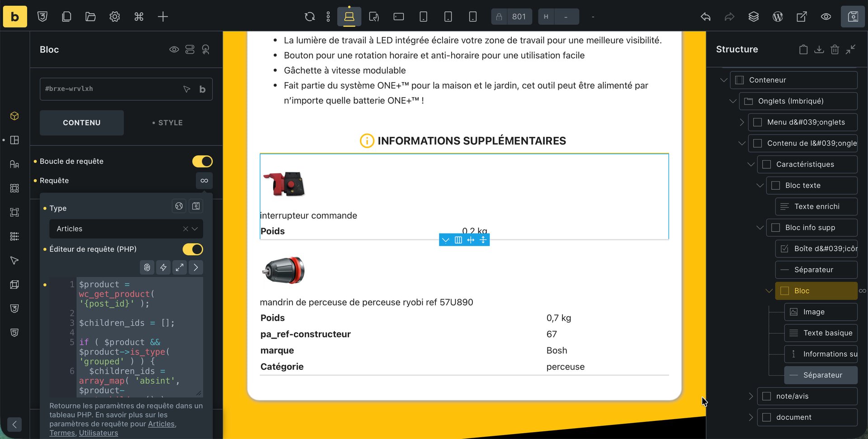The height and width of the screenshot is (439, 868).
Task: Collapse the Onglets (Imbriqué) tree node
Action: tap(733, 101)
